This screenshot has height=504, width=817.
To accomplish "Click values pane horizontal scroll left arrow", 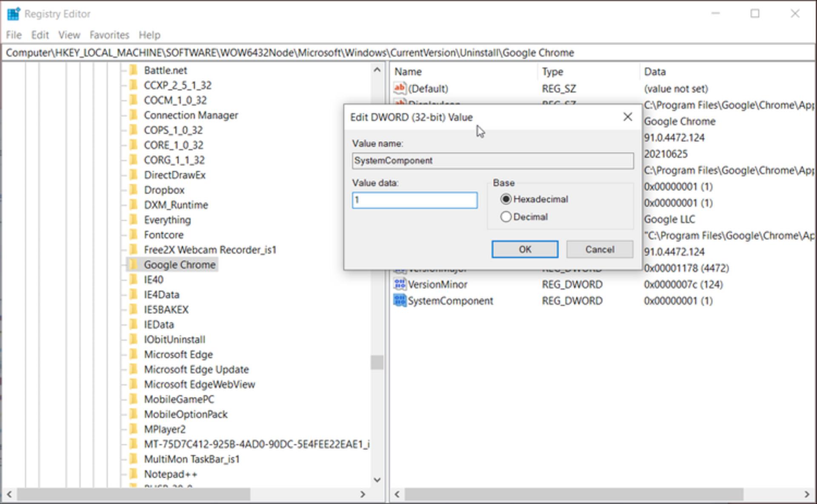I will click(397, 494).
